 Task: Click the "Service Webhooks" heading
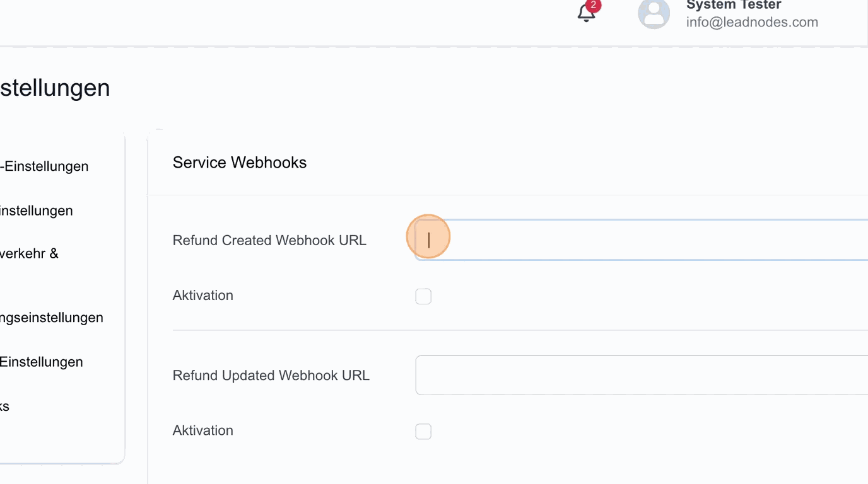tap(240, 163)
